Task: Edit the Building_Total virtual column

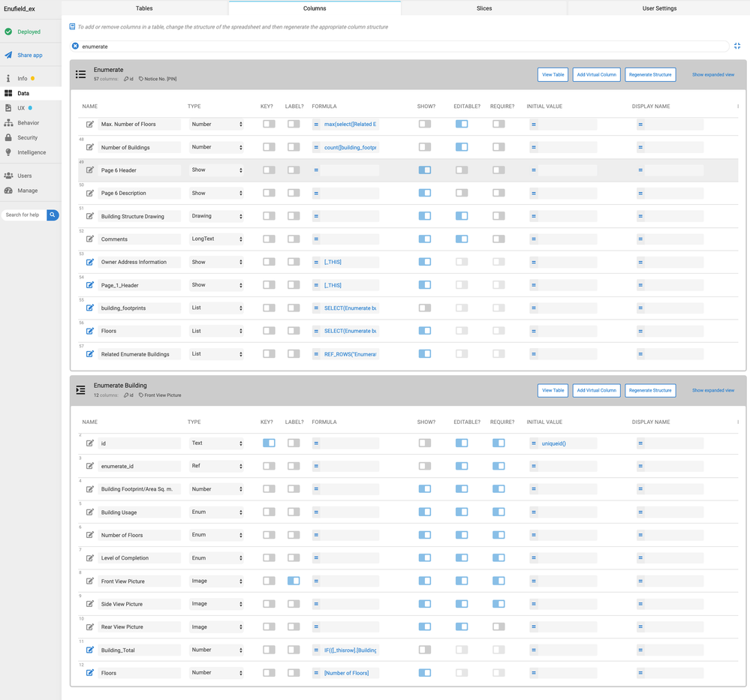Action: (x=89, y=650)
